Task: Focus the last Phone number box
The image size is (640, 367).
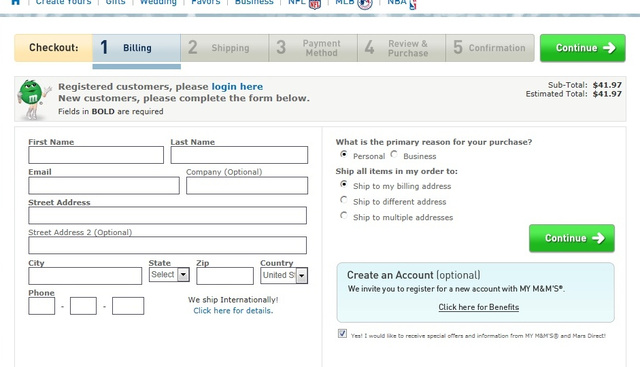Action: click(128, 306)
